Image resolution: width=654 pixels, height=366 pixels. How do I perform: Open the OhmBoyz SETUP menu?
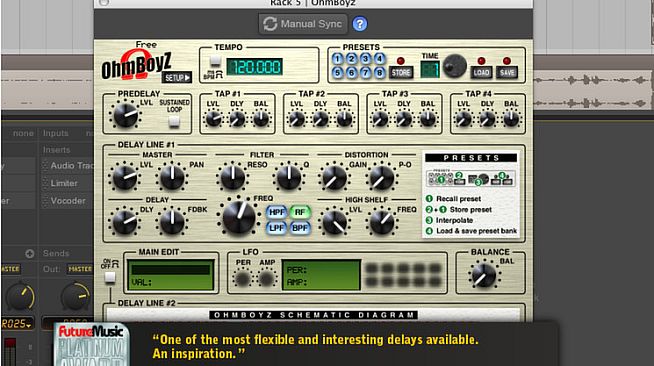(177, 77)
